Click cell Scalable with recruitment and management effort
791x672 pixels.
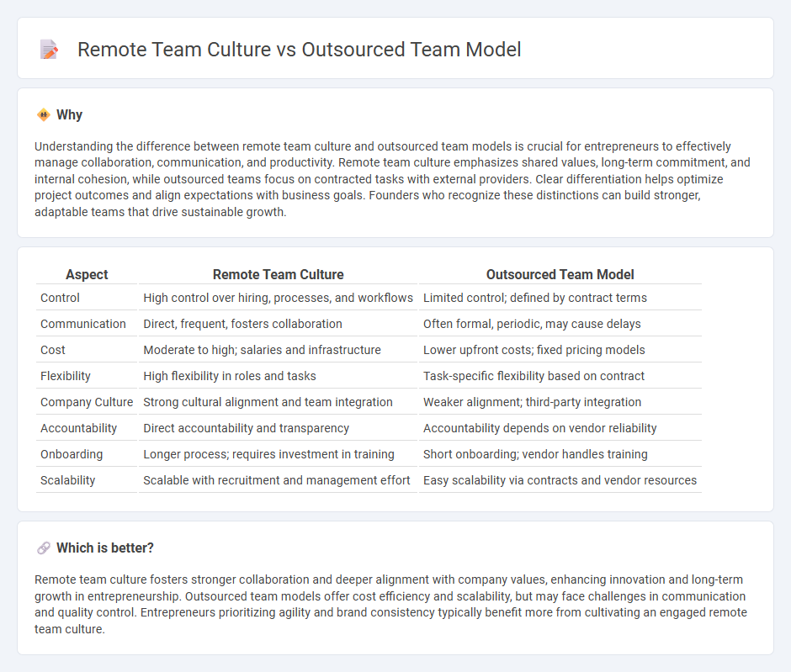pyautogui.click(x=278, y=480)
